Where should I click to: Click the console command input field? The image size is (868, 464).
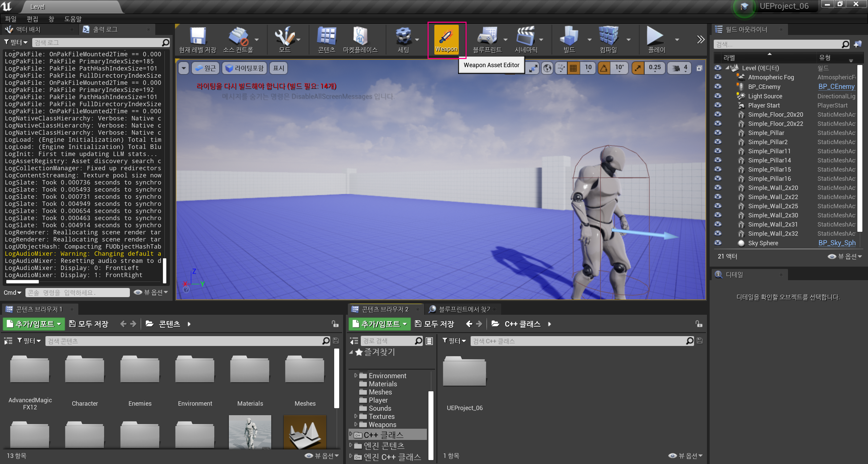(x=78, y=292)
